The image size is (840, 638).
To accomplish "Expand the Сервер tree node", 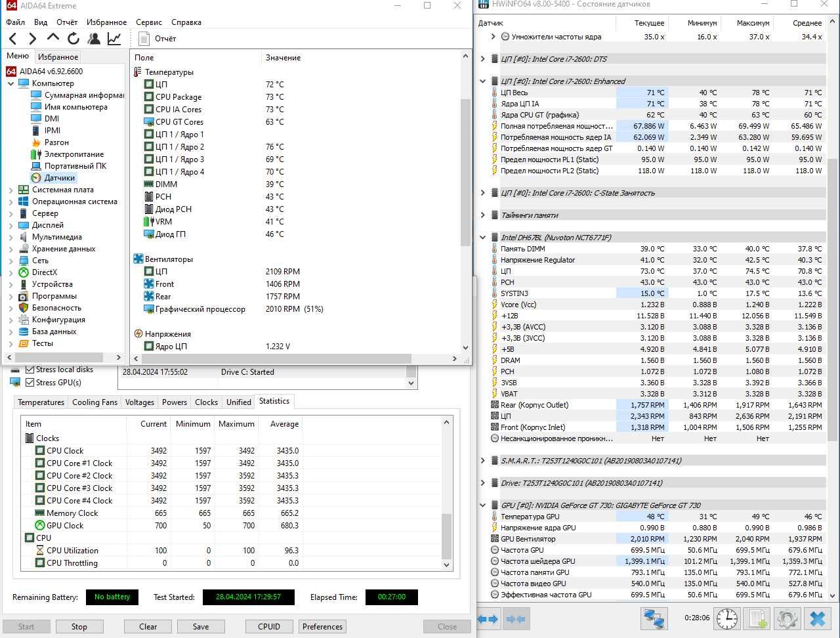I will [10, 213].
